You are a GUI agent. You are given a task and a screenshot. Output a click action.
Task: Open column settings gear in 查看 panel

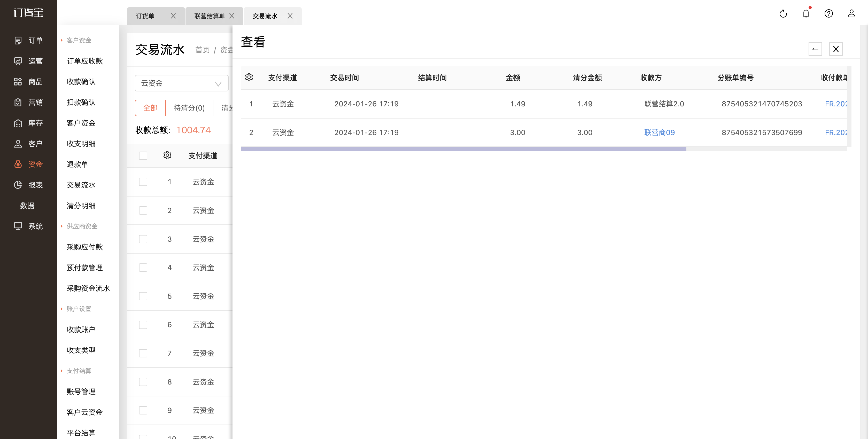pos(249,77)
